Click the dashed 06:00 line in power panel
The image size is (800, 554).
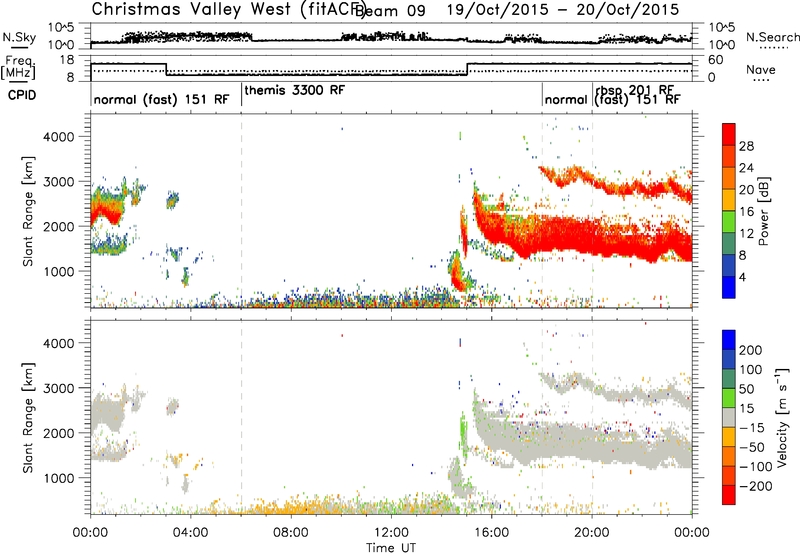coord(241,210)
